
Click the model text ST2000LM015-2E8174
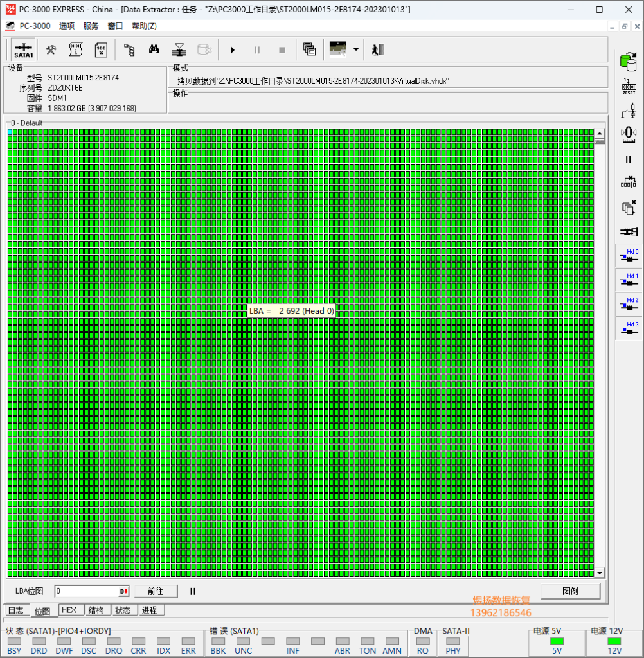point(83,78)
